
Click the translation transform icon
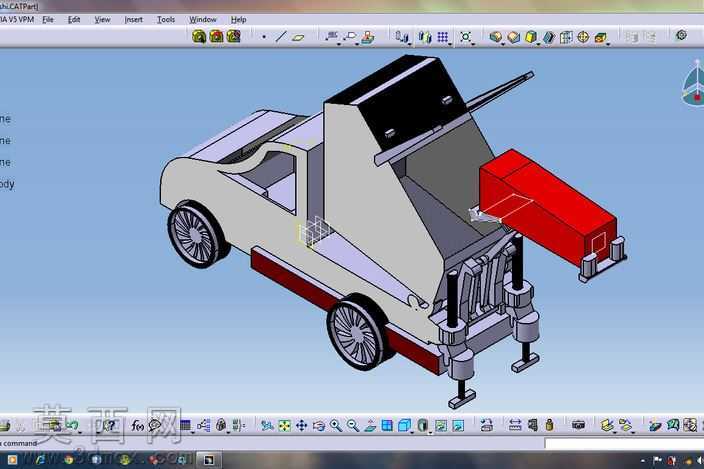(x=402, y=36)
